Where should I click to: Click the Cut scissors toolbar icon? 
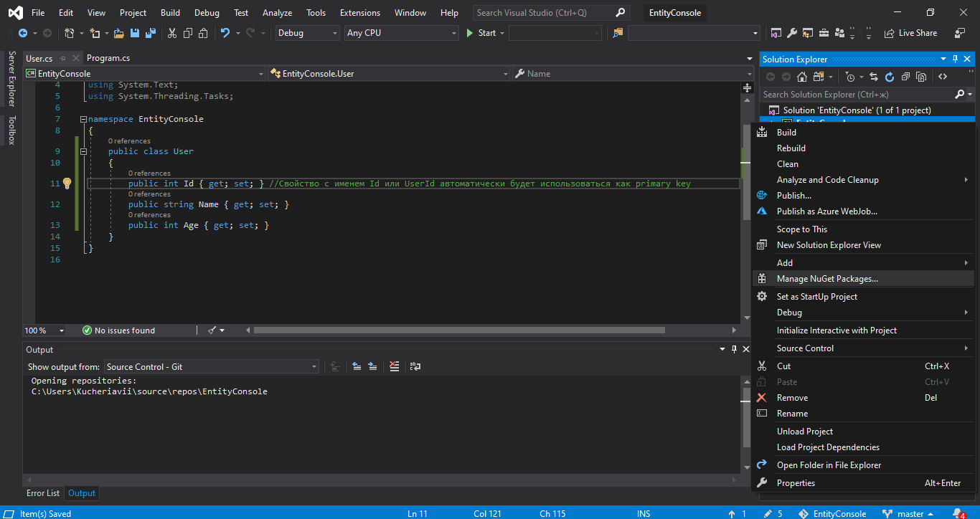[172, 33]
